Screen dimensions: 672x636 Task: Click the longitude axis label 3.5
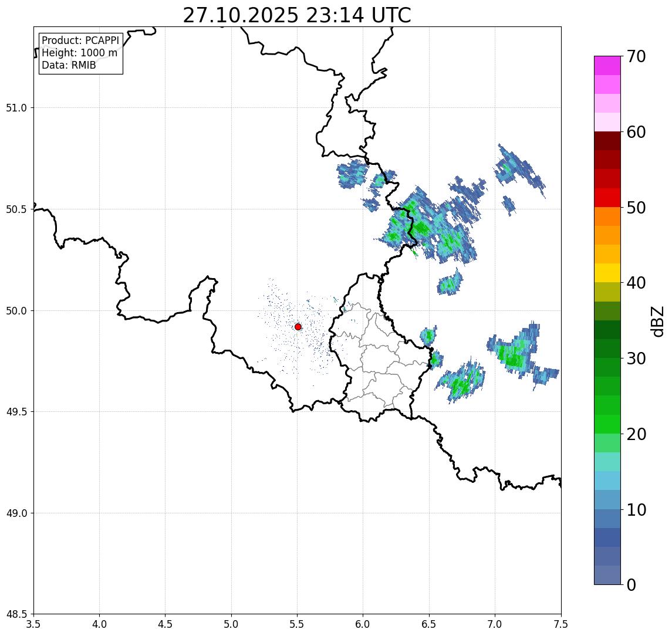click(x=33, y=624)
